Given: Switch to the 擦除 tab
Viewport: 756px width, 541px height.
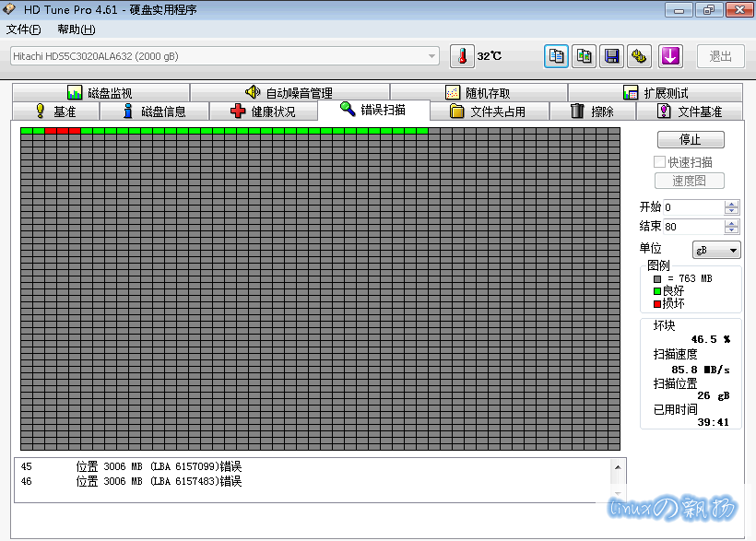Looking at the screenshot, I should pos(593,111).
